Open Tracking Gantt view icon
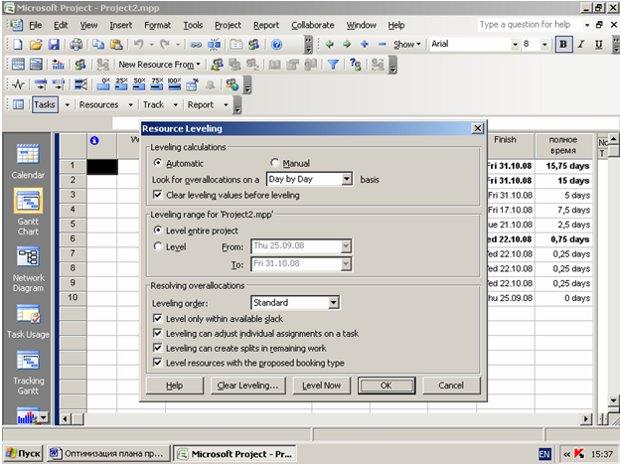 coord(28,361)
